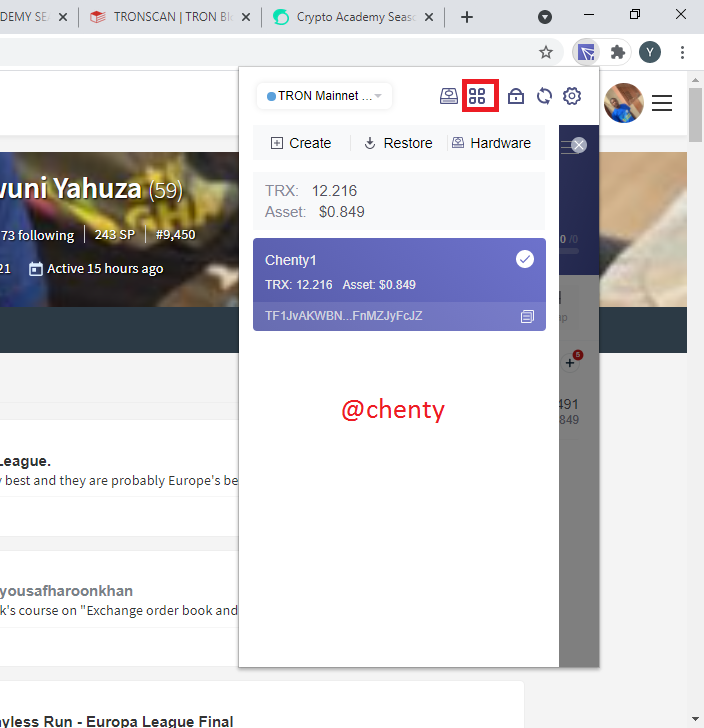704x728 pixels.
Task: Click the Active 15 hours ago calendar icon
Action: coord(35,269)
